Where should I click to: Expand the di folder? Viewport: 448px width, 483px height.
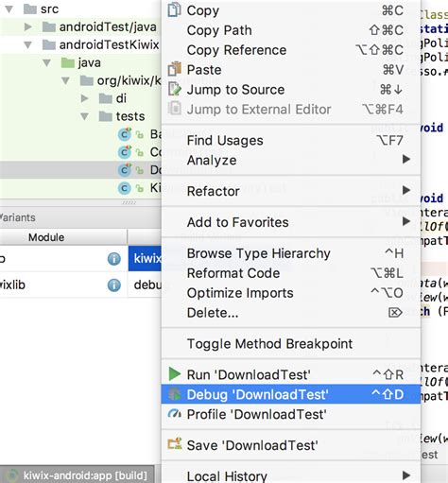click(84, 98)
